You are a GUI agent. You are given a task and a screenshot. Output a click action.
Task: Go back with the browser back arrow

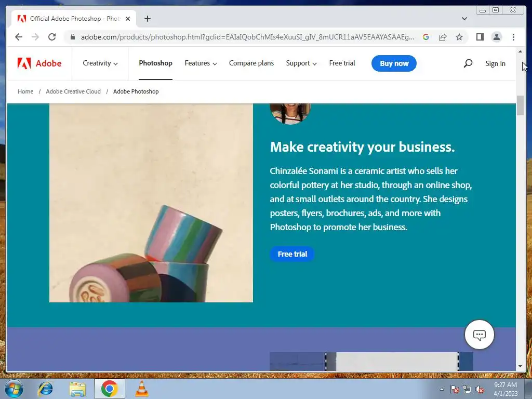tap(19, 37)
